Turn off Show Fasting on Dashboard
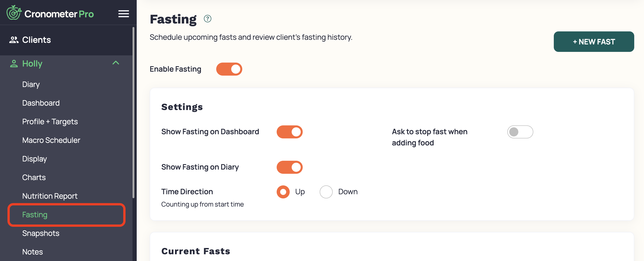The width and height of the screenshot is (644, 261). click(289, 132)
